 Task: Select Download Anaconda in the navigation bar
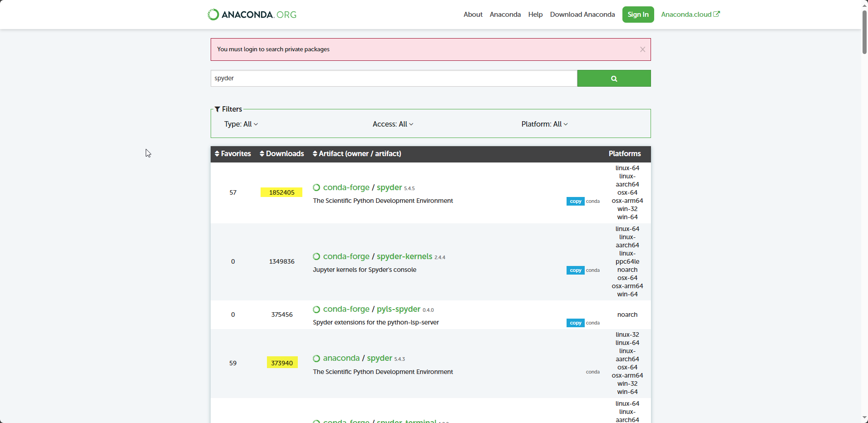(x=582, y=14)
